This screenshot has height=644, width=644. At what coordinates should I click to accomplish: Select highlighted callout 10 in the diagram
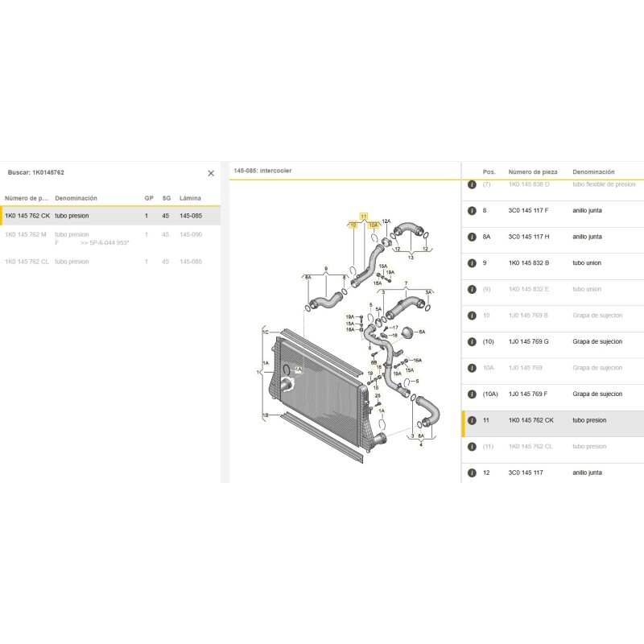pyautogui.click(x=353, y=225)
